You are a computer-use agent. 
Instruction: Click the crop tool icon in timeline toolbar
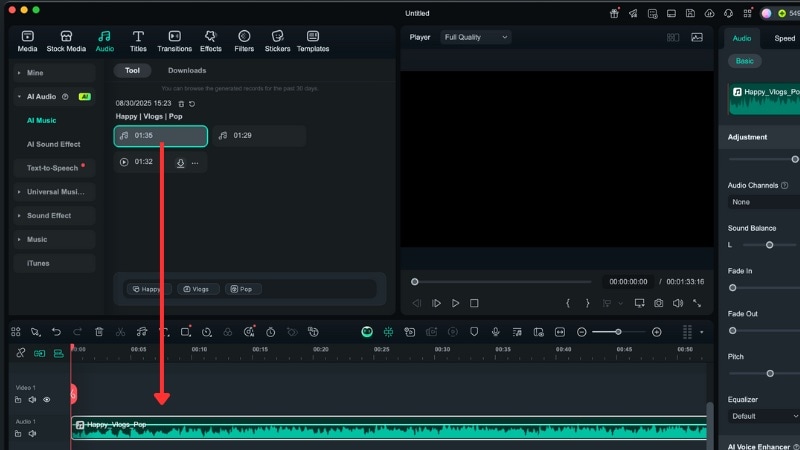coord(185,332)
